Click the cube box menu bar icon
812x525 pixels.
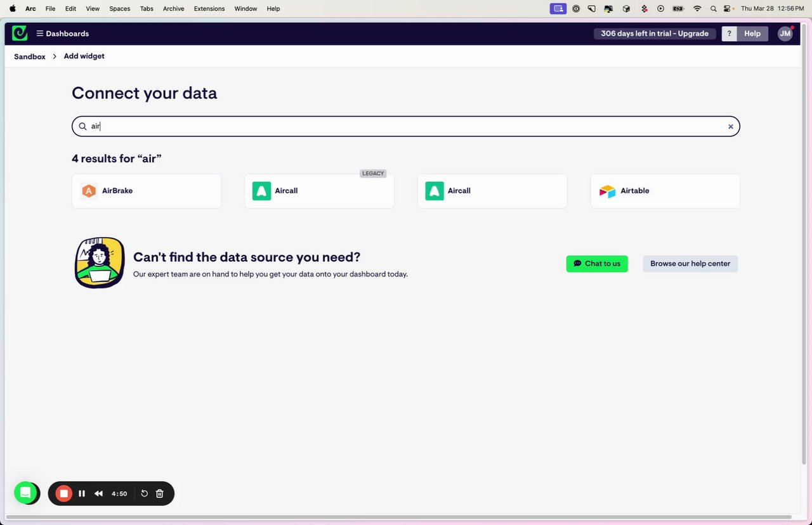coord(626,9)
